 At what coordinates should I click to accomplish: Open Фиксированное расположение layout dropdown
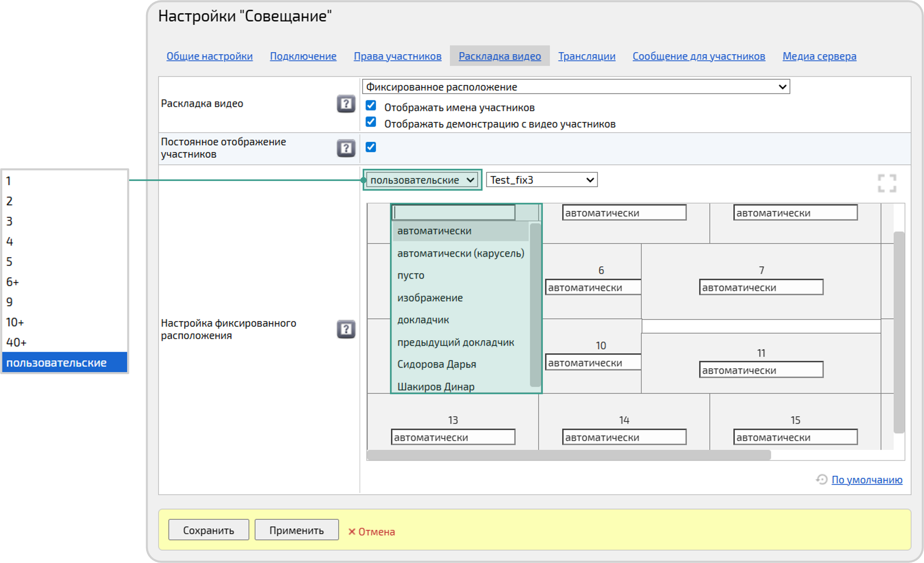coord(576,87)
